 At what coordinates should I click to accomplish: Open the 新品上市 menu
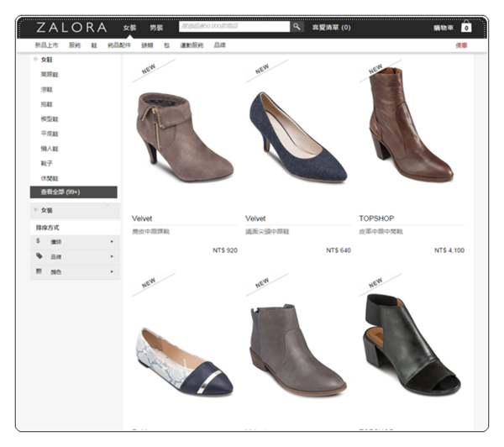pyautogui.click(x=46, y=45)
